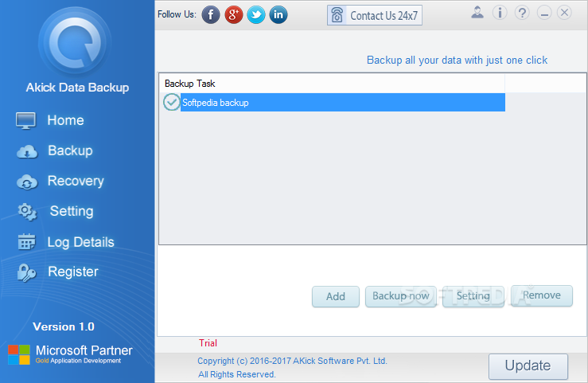The image size is (588, 383).
Task: Open the Recovery section in sidebar
Action: pyautogui.click(x=76, y=182)
